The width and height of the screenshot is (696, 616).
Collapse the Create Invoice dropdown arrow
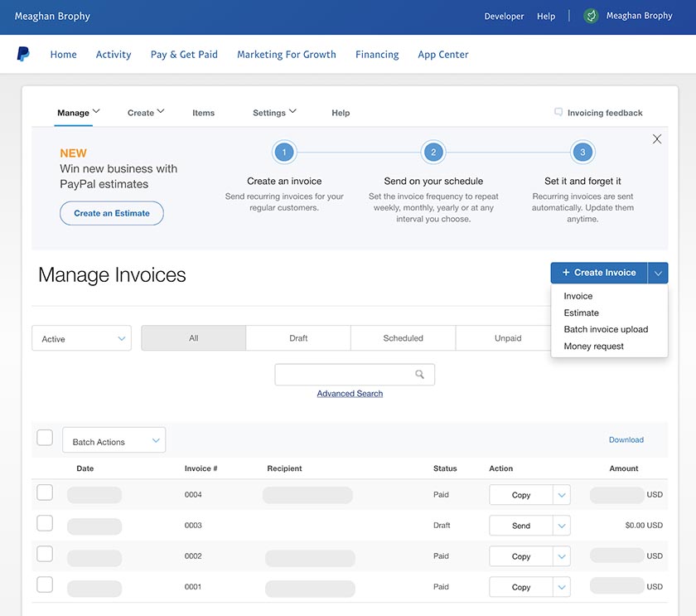[x=658, y=273]
